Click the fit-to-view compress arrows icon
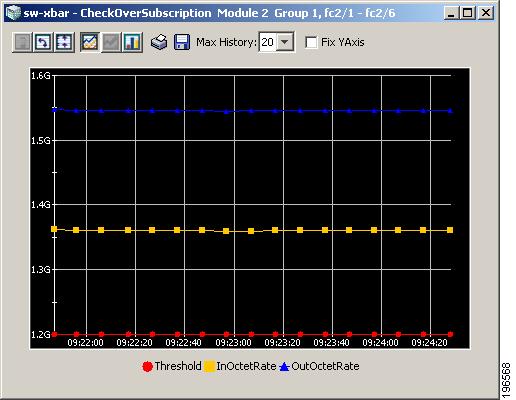 pos(65,42)
